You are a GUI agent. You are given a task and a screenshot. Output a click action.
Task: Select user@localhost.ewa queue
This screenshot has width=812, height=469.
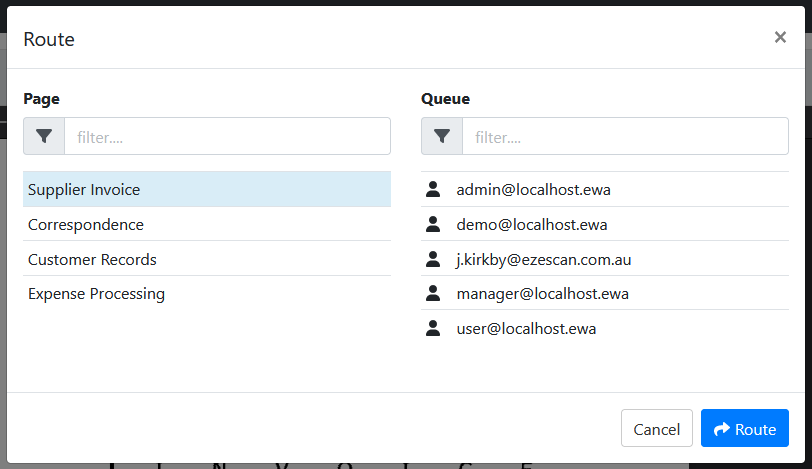(526, 328)
